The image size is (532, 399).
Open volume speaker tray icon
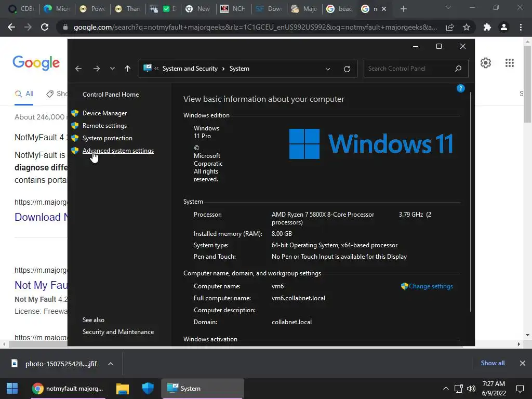click(471, 389)
